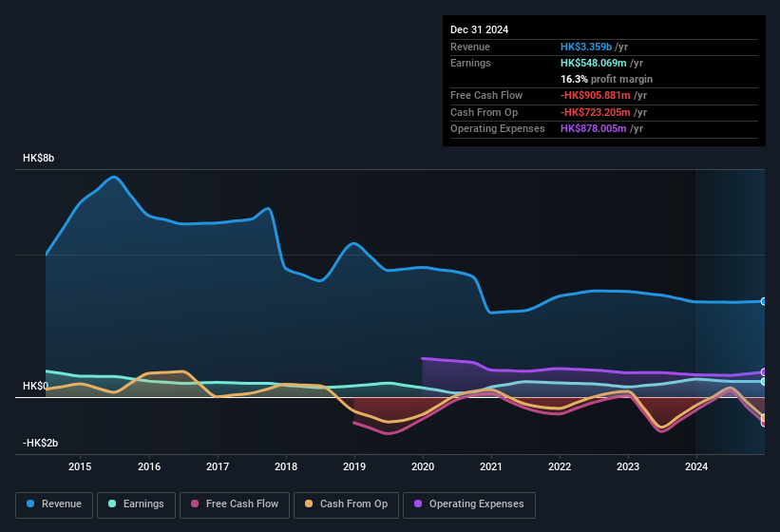
Task: Click the Dec 31 2024 tooltip date
Action: pyautogui.click(x=479, y=29)
